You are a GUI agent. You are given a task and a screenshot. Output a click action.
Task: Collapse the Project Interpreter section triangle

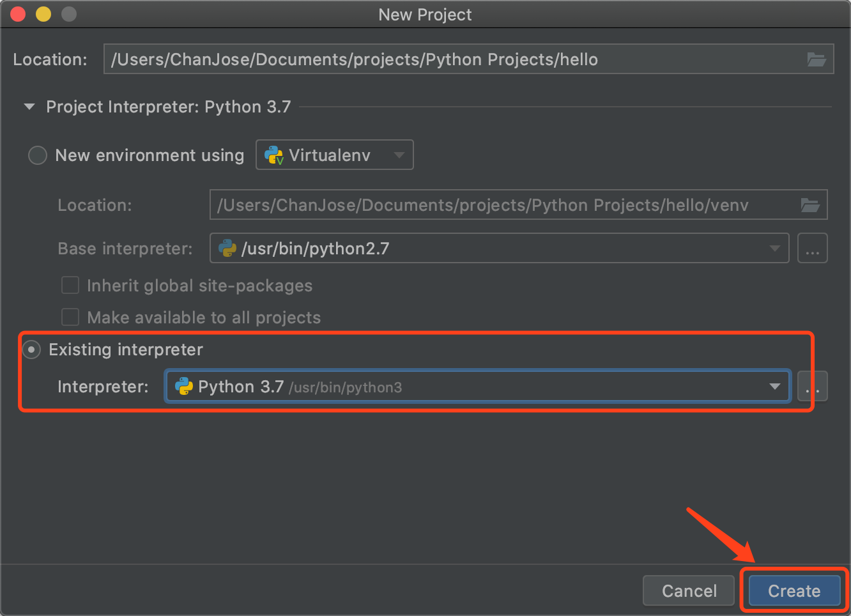point(29,107)
